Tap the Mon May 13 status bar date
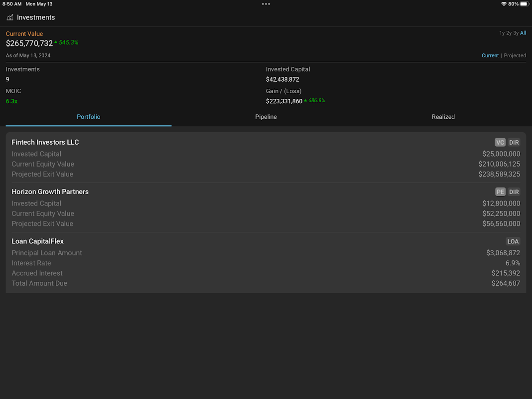 39,4
